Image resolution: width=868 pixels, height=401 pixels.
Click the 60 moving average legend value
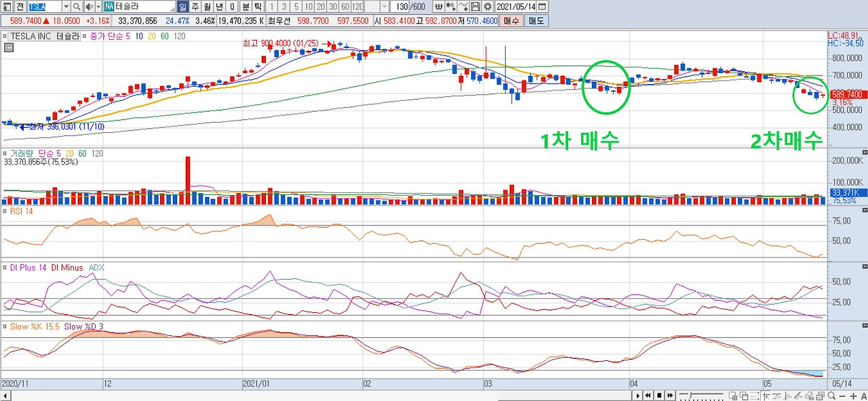point(165,36)
